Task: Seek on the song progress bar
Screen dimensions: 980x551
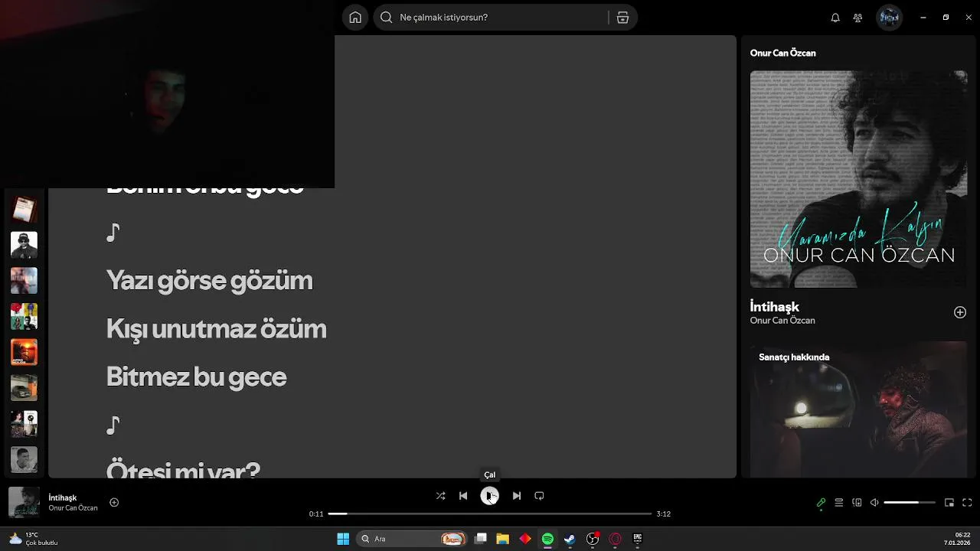Action: (x=490, y=514)
